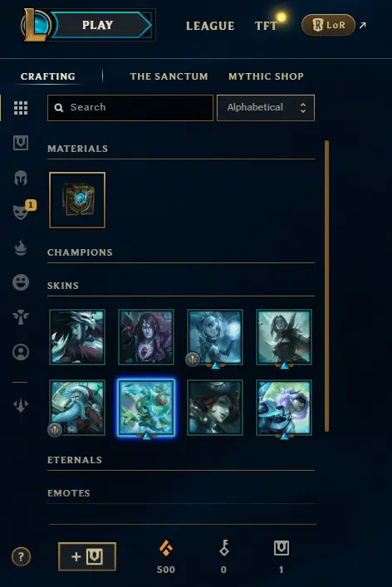Switch to The Sanctum tab
The width and height of the screenshot is (392, 587).
click(169, 76)
